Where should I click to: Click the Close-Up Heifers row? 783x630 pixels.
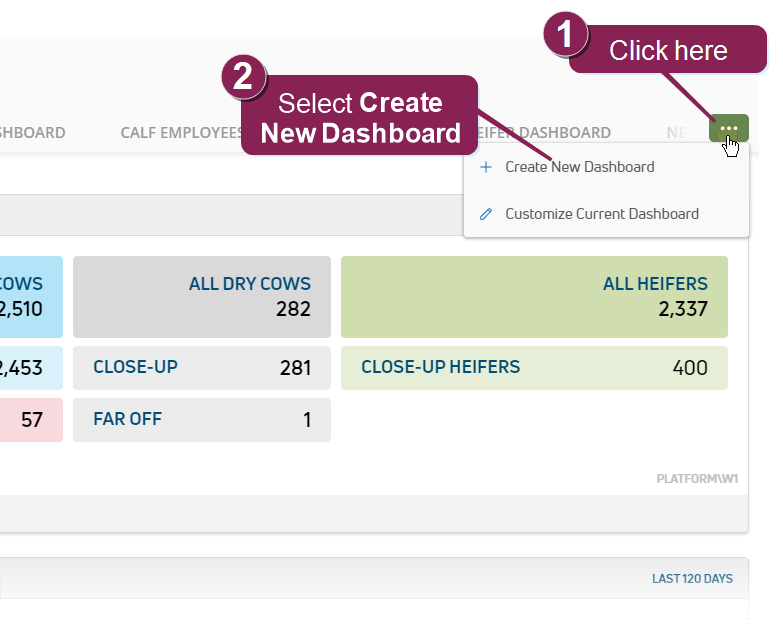tap(534, 368)
